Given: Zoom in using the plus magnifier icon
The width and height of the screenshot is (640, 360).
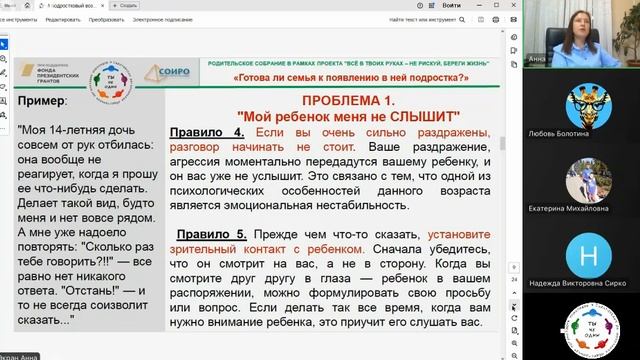Looking at the screenshot, I should (x=514, y=344).
